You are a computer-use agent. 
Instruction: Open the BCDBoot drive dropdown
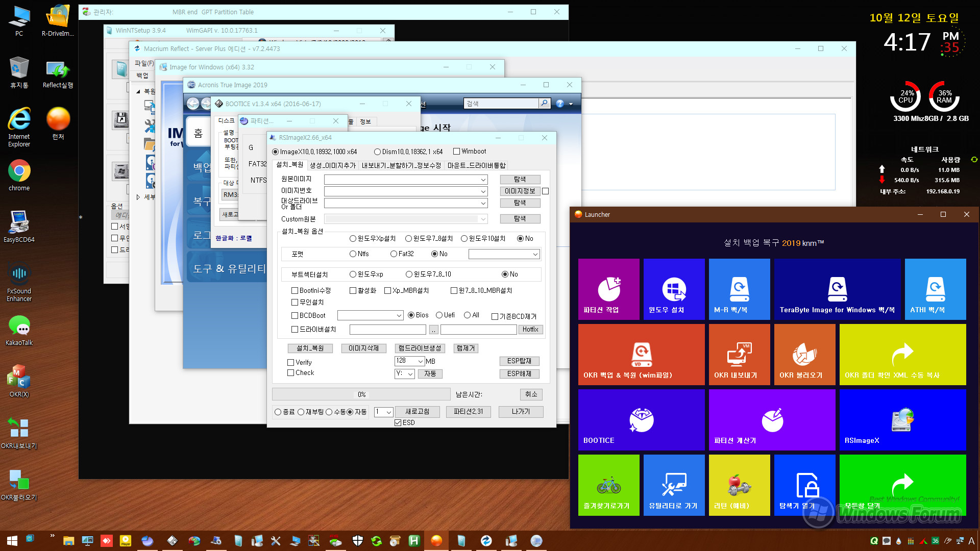pos(399,316)
